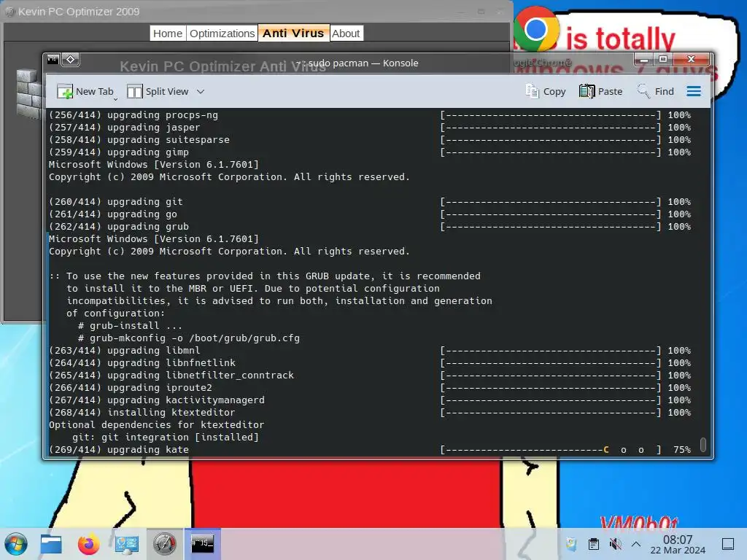Click Google Chrome desktop icon
Image resolution: width=747 pixels, height=560 pixels.
tap(536, 29)
